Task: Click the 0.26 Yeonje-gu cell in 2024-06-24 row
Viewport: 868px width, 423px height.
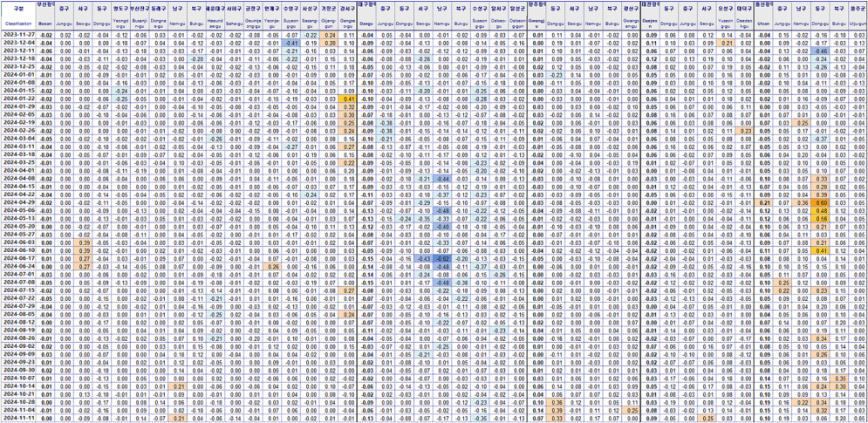Action: point(272,266)
